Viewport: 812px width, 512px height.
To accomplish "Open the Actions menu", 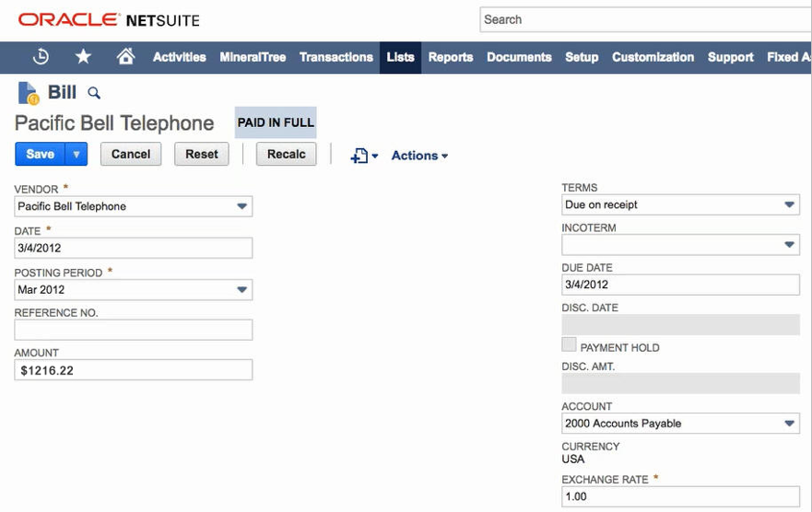I will point(419,156).
